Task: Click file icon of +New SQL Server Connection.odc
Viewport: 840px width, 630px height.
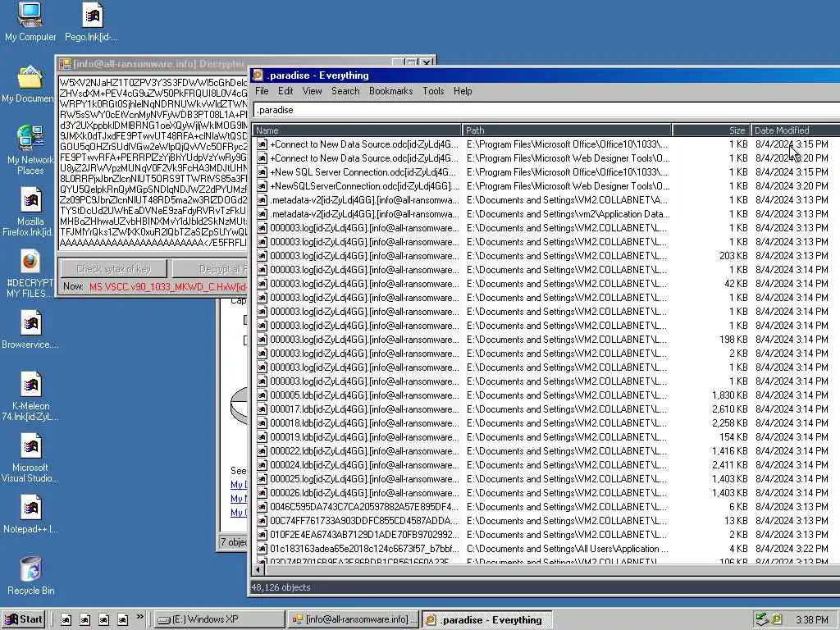Action: click(262, 172)
